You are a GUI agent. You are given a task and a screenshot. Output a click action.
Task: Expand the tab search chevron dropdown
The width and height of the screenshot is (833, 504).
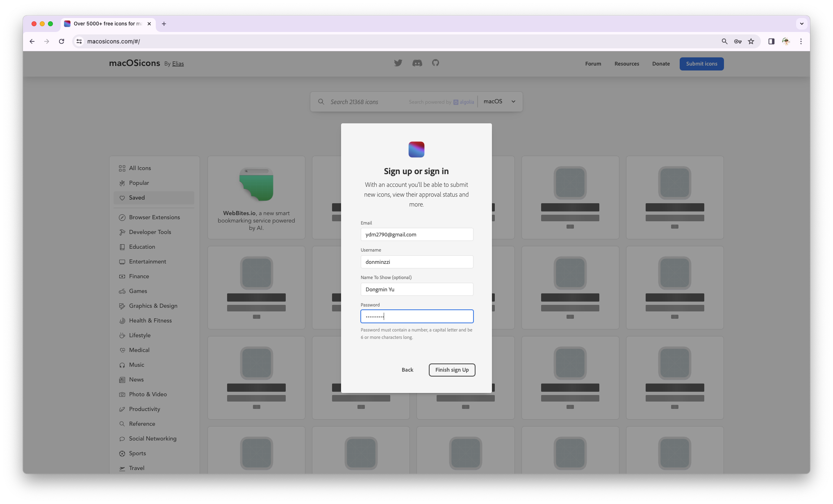(x=801, y=24)
